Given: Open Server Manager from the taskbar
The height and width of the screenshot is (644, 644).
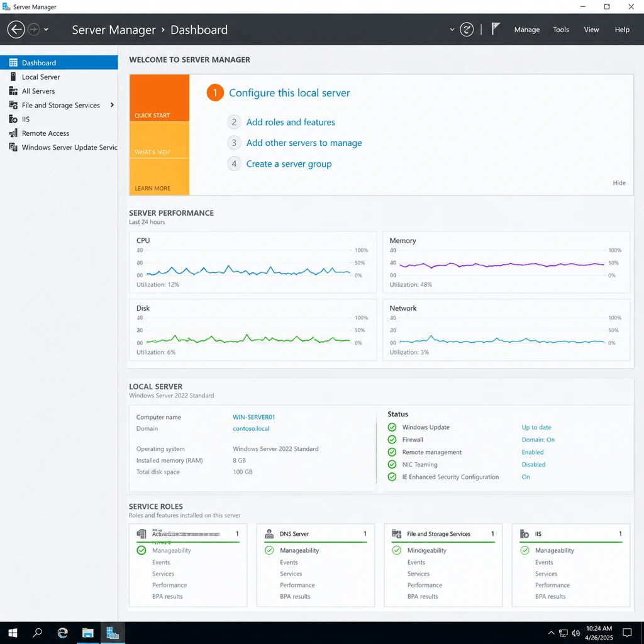Looking at the screenshot, I should click(113, 633).
